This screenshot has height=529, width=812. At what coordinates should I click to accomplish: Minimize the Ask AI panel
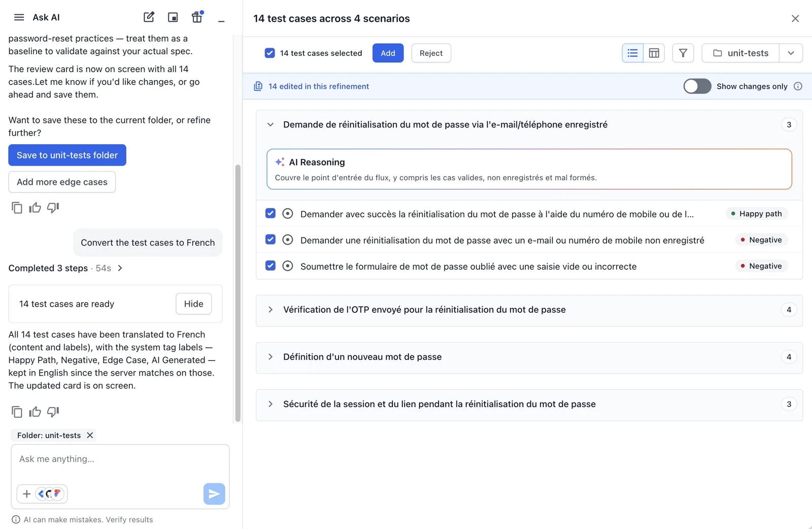pyautogui.click(x=221, y=20)
